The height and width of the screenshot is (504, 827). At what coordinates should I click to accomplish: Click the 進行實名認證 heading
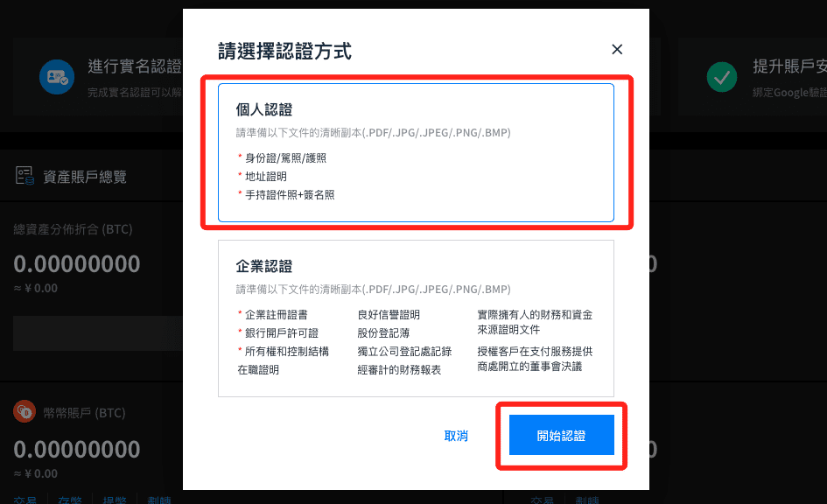[x=135, y=66]
